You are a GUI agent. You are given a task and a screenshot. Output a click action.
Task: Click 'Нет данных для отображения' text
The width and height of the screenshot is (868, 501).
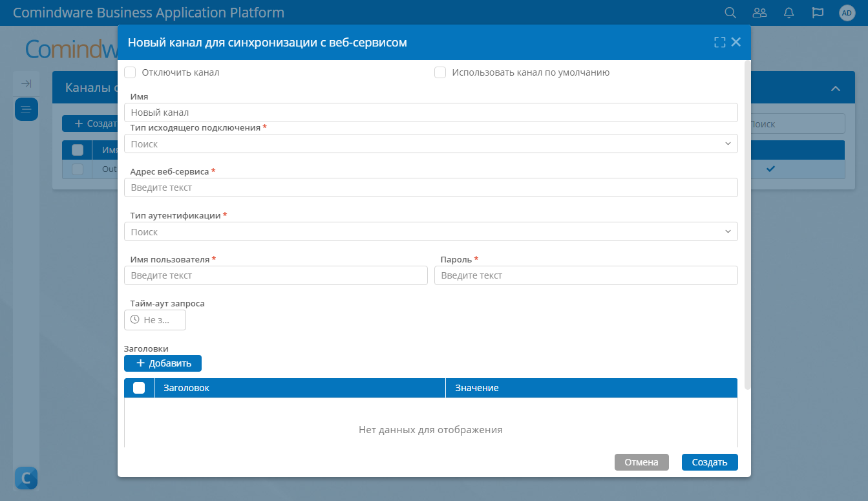(x=430, y=429)
